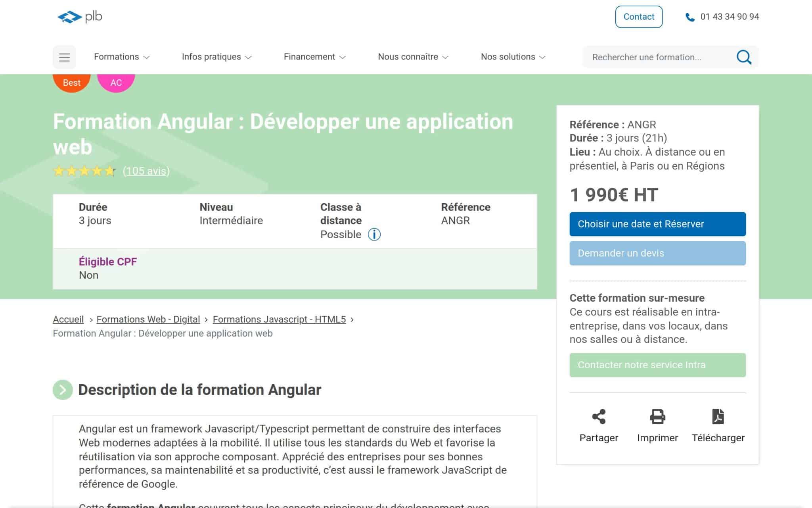This screenshot has height=508, width=812.
Task: Click the green arrow icon beside Description
Action: point(63,390)
